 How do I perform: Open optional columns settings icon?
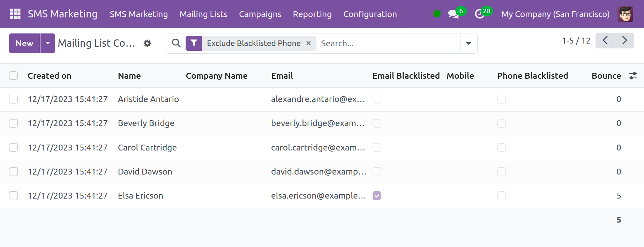[633, 76]
